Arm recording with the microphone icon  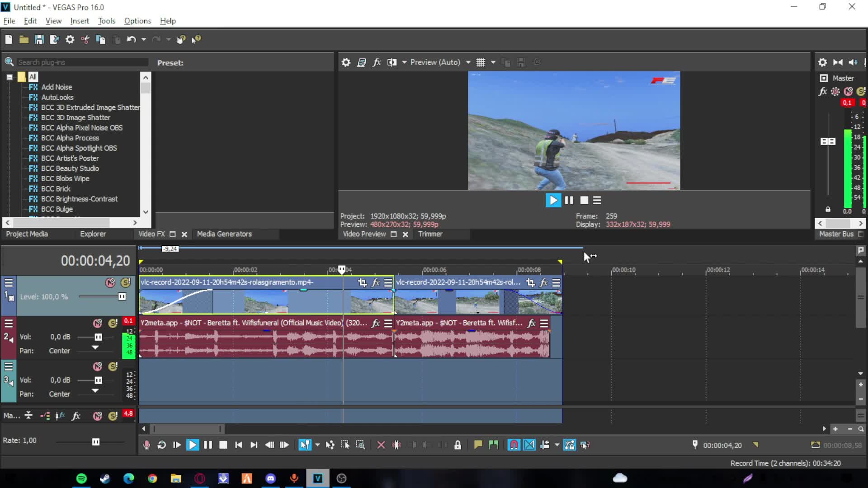click(x=146, y=445)
